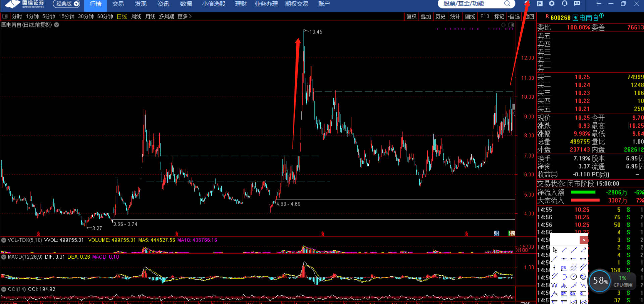The width and height of the screenshot is (644, 304).
Task: Expand the 更多 period options
Action: point(184,16)
